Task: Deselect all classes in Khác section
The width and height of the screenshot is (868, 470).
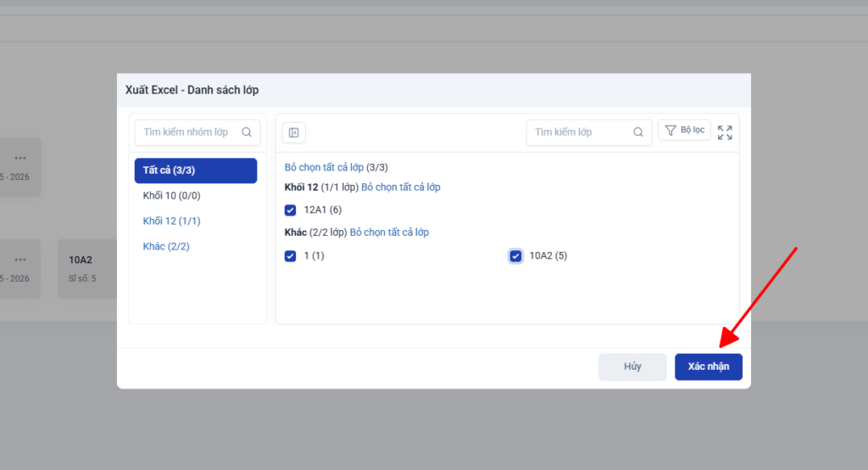Action: 389,232
